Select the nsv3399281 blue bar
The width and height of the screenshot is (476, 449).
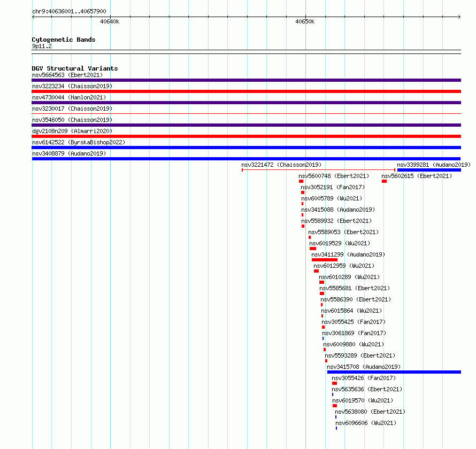coord(429,170)
